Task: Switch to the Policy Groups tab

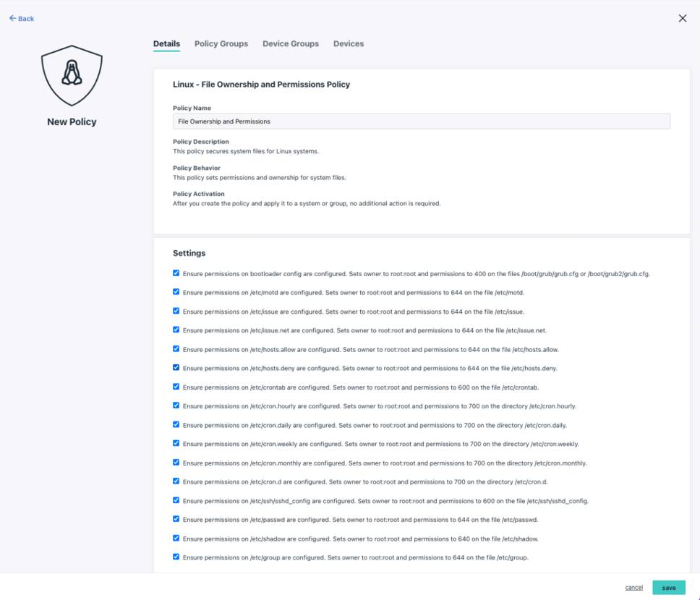Action: 221,43
